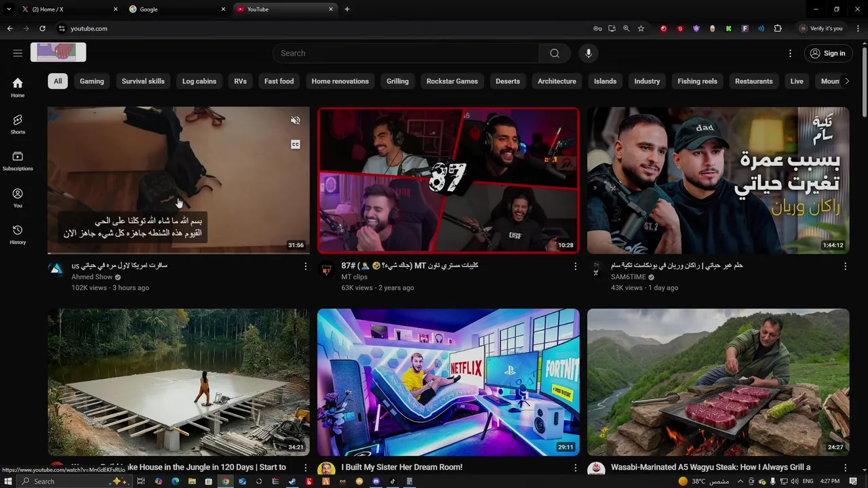The height and width of the screenshot is (488, 868).
Task: Open the jungle house video thumbnail
Action: coord(178,382)
